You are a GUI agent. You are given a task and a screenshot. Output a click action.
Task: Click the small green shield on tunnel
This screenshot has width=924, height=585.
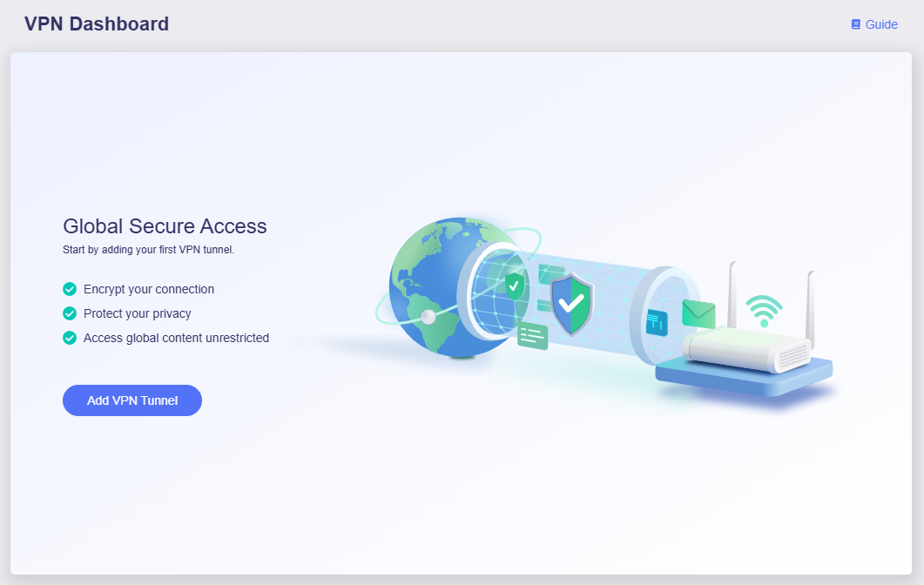(x=515, y=286)
